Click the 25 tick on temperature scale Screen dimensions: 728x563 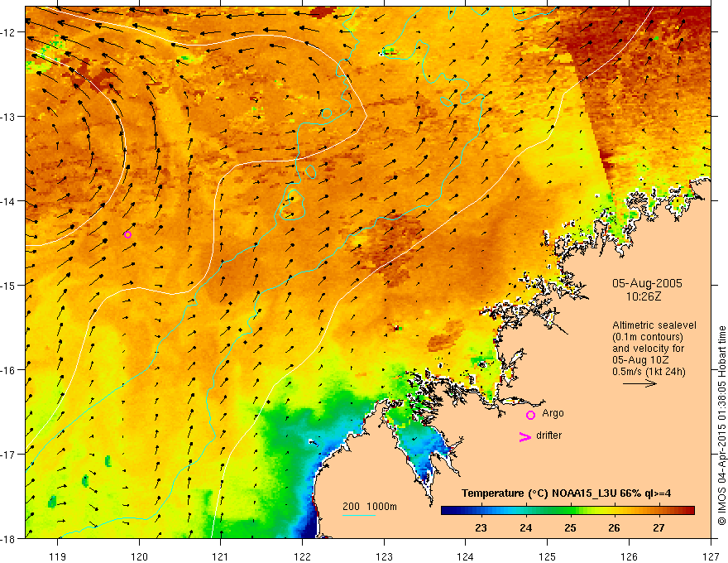coord(570,527)
